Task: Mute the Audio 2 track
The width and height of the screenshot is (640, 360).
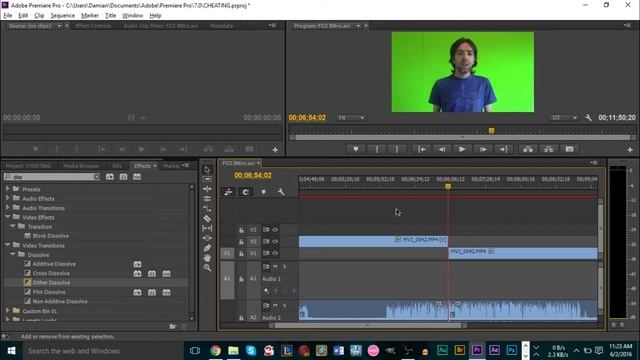Action: (276, 305)
